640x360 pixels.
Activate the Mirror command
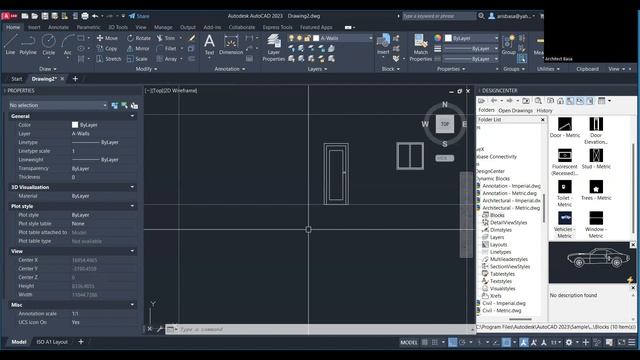coord(138,48)
